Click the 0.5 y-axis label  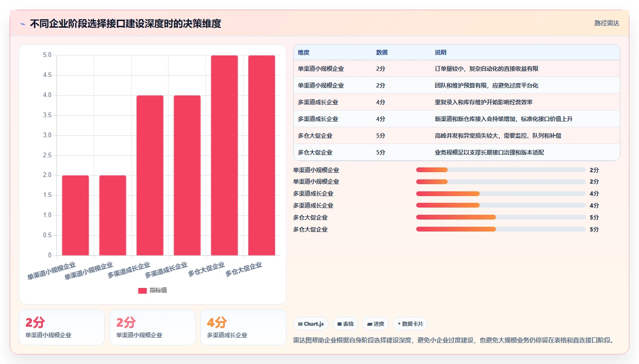coord(47,235)
